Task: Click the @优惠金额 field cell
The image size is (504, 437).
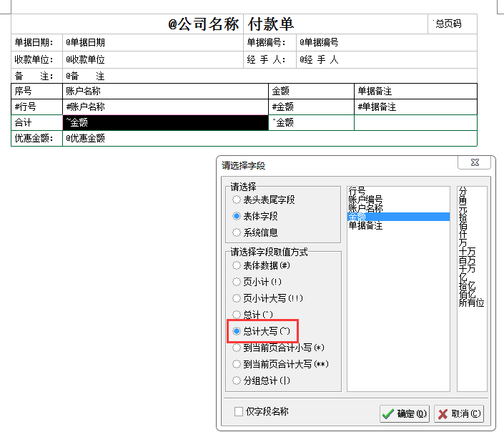Action: (x=270, y=138)
